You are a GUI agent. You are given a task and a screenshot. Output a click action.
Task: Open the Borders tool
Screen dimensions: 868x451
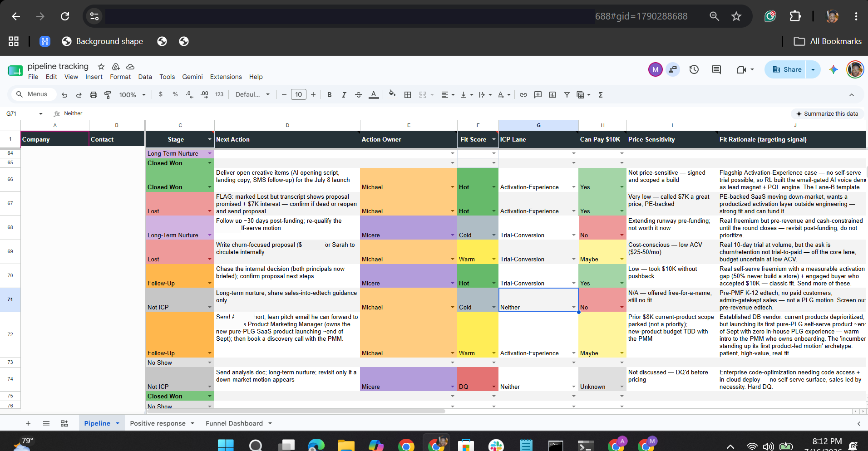click(408, 95)
